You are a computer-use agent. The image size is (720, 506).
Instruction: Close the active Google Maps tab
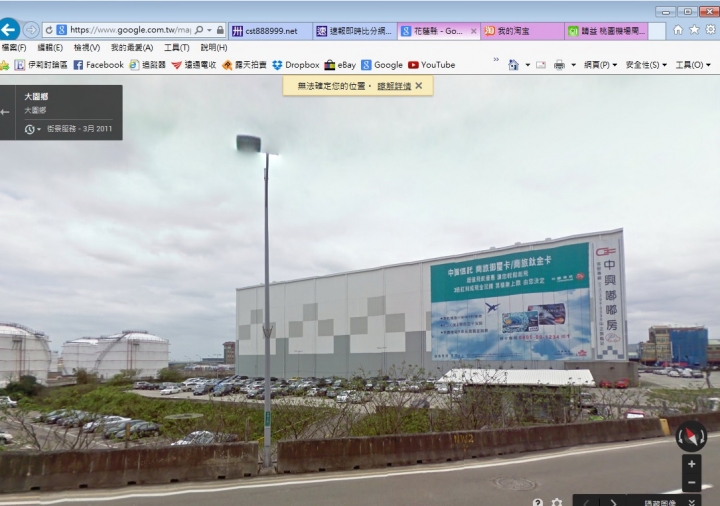tap(473, 31)
